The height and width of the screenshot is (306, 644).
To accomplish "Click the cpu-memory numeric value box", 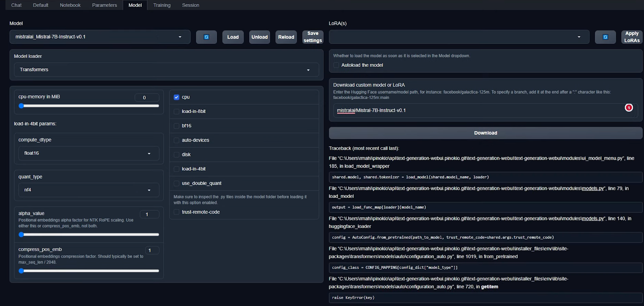I will (147, 97).
